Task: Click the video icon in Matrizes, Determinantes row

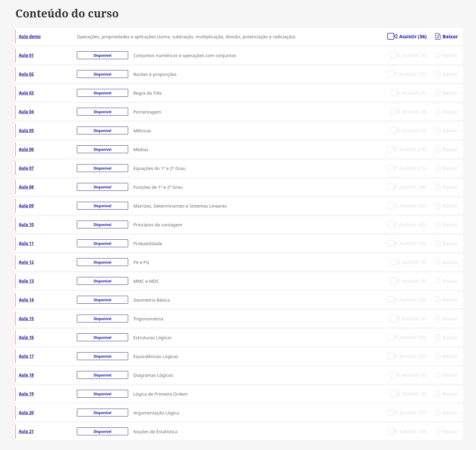Action: (x=392, y=206)
